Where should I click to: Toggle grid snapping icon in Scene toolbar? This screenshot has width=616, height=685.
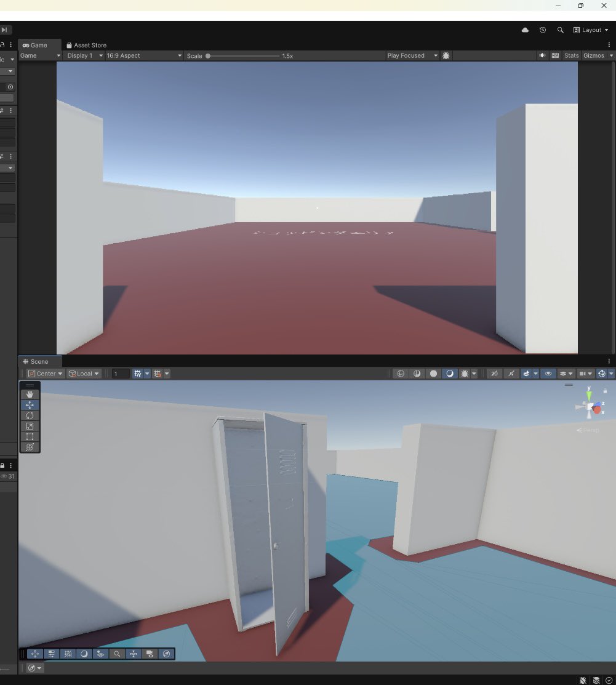pyautogui.click(x=158, y=374)
